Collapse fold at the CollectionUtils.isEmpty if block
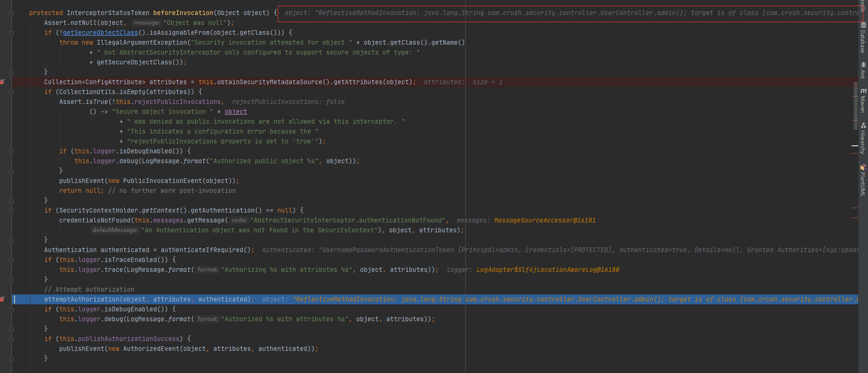868x373 pixels. click(x=11, y=92)
